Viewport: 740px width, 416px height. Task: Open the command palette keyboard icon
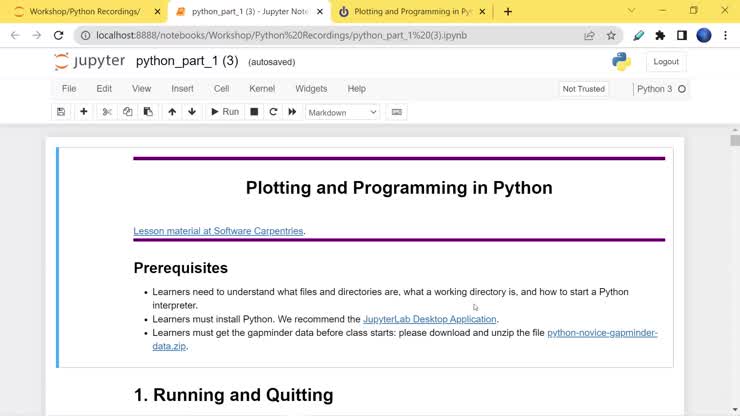click(397, 112)
